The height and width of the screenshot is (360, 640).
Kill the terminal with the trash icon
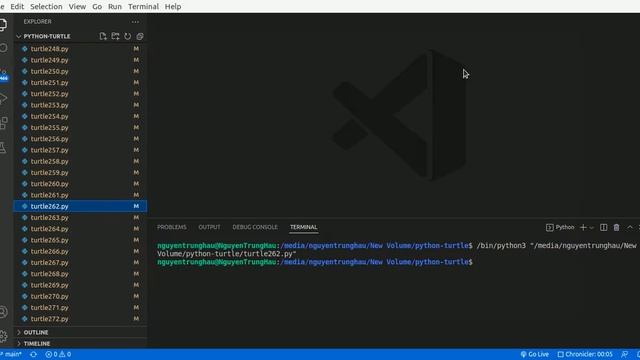click(616, 227)
